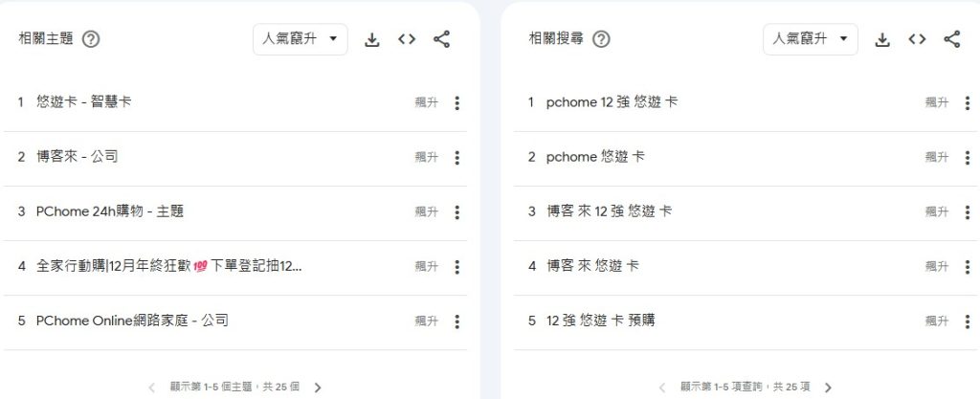
Task: Go to previous page of 相關搜尋
Action: [662, 388]
